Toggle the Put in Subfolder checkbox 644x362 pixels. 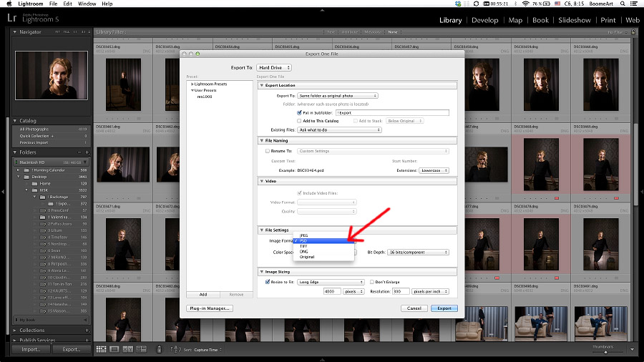(x=299, y=112)
